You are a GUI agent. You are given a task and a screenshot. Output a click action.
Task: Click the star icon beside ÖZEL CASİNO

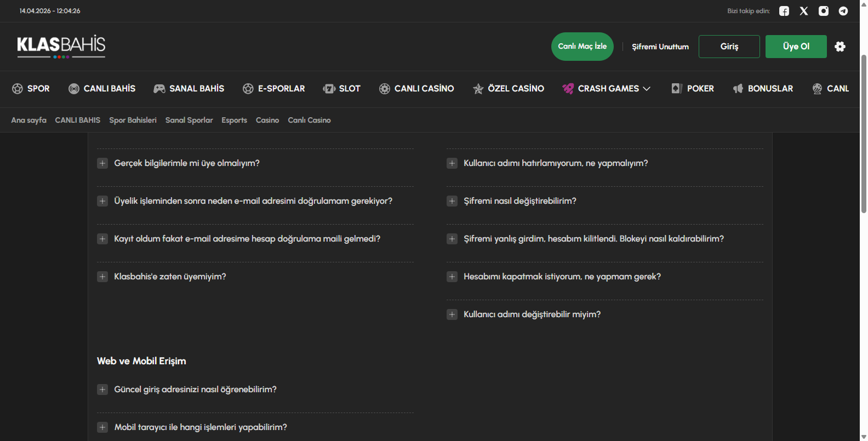pos(478,89)
